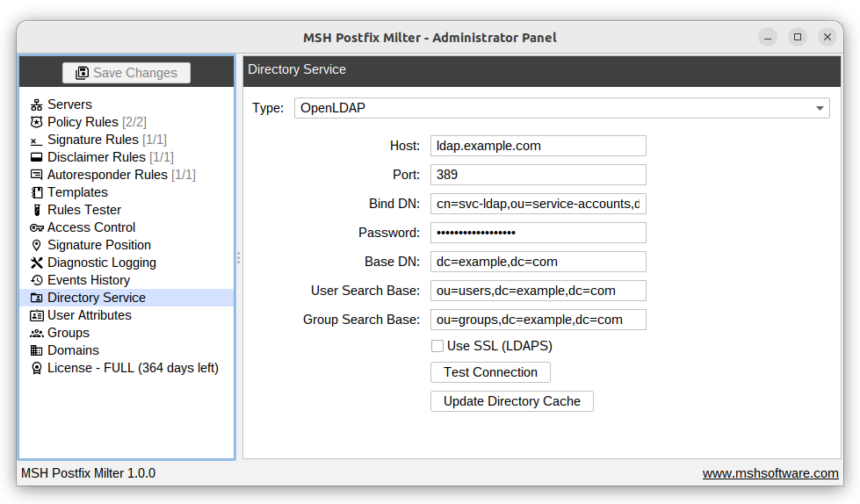Image resolution: width=860 pixels, height=504 pixels.
Task: Open Autoresponder Rules [1/1]
Action: tap(126, 175)
